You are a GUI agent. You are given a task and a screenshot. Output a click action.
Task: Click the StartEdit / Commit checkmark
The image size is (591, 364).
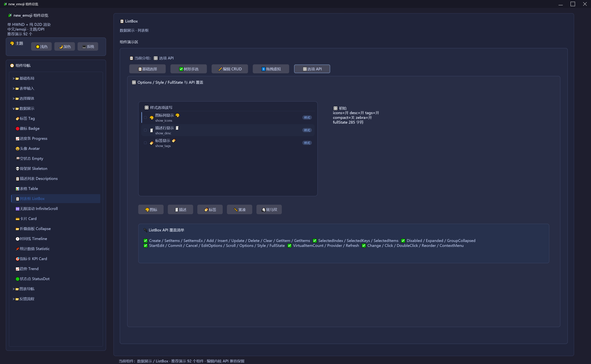point(145,246)
